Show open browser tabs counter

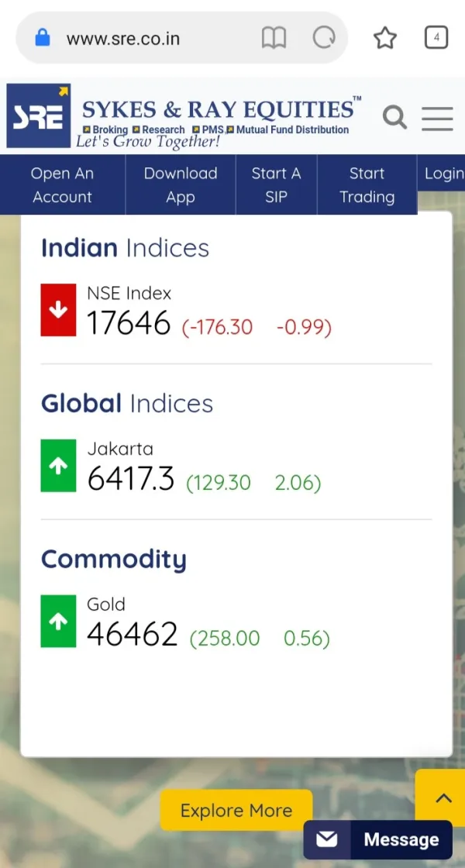pos(436,37)
